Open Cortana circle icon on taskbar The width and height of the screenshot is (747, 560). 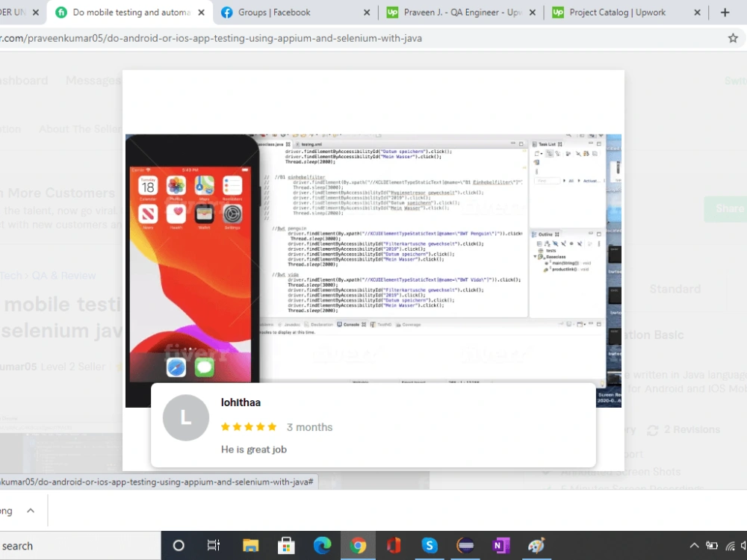(x=179, y=546)
